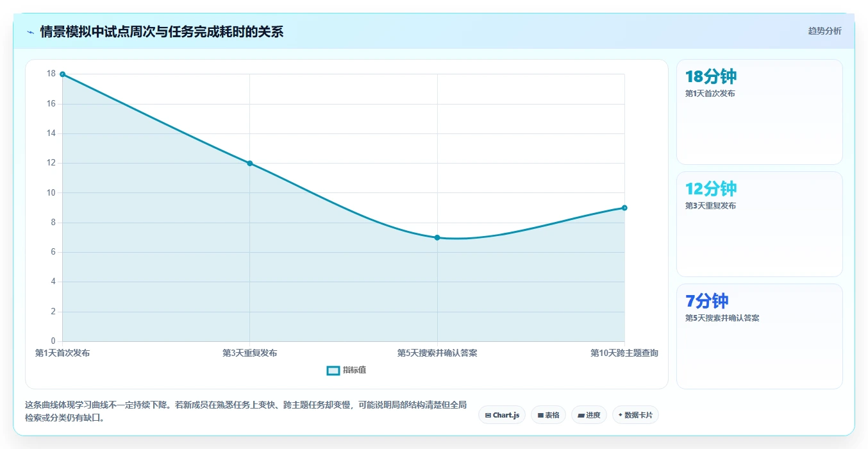
Task: Toggle the 指标值 legend item
Action: pos(346,370)
